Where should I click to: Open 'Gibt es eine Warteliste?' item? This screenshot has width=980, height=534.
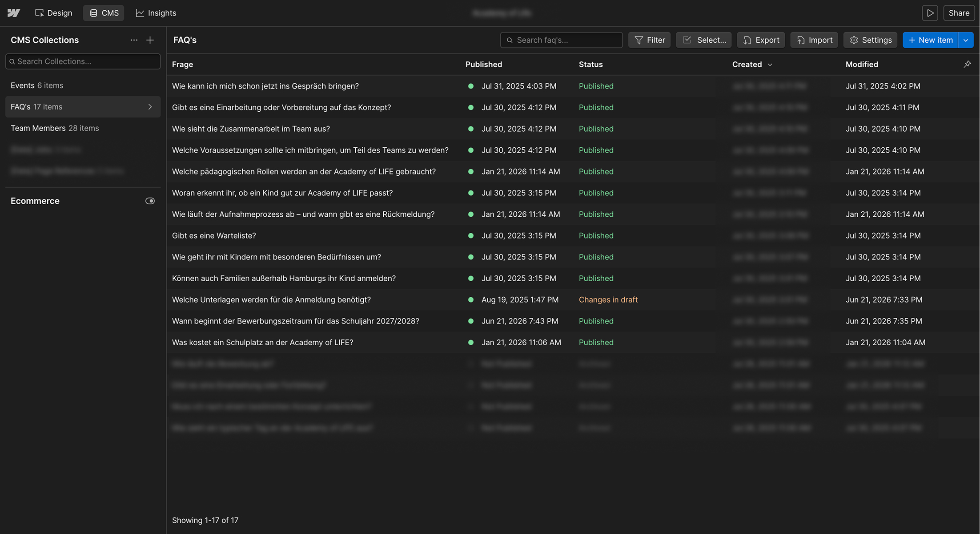214,235
